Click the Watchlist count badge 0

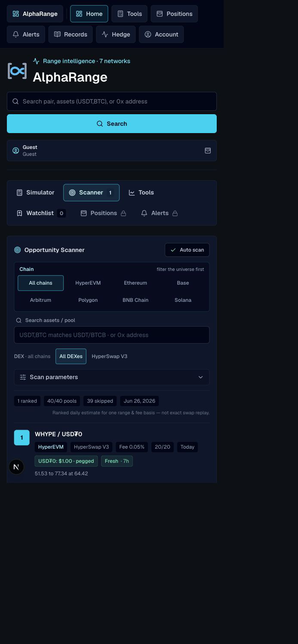click(x=61, y=213)
